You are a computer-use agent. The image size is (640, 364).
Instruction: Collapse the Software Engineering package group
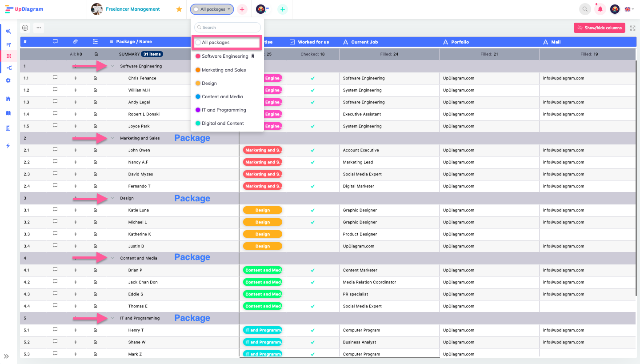pos(112,66)
